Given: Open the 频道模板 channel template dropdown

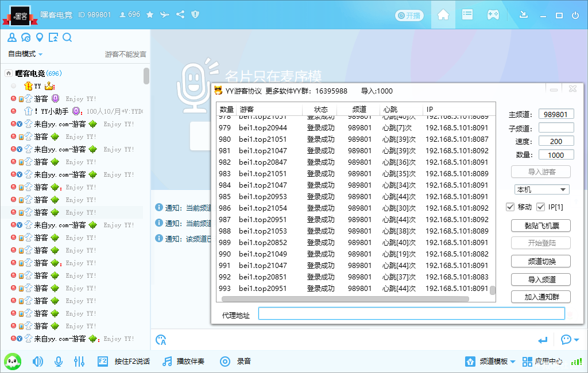Looking at the screenshot, I should pos(490,362).
